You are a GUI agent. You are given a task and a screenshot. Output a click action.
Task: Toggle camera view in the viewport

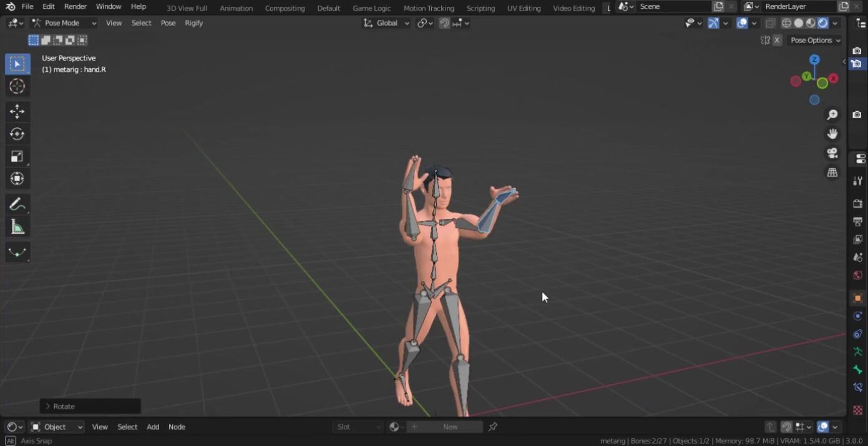832,153
